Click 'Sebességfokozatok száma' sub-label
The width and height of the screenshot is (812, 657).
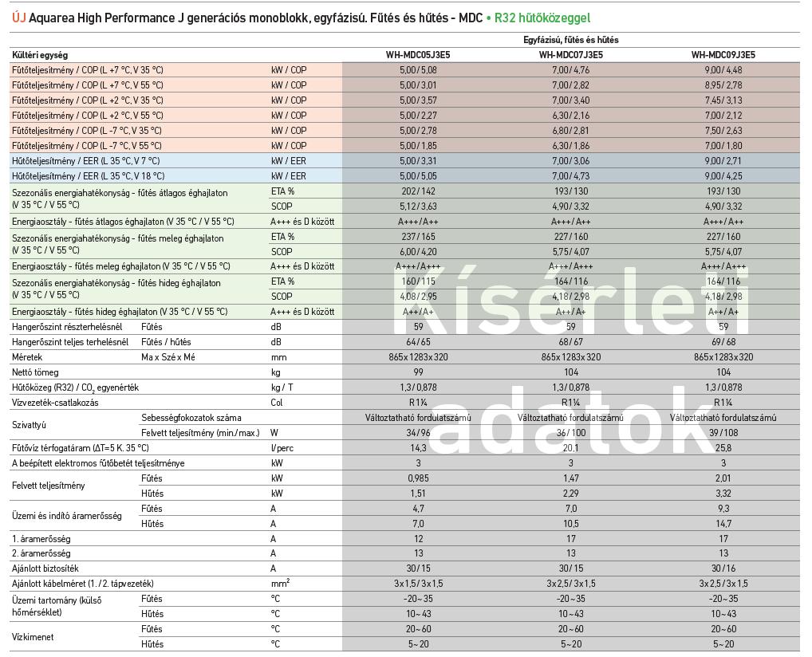pyautogui.click(x=191, y=418)
